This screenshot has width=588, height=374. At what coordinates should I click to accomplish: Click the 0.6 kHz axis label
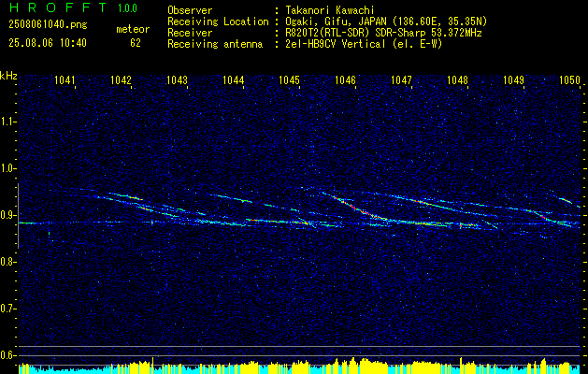click(7, 355)
